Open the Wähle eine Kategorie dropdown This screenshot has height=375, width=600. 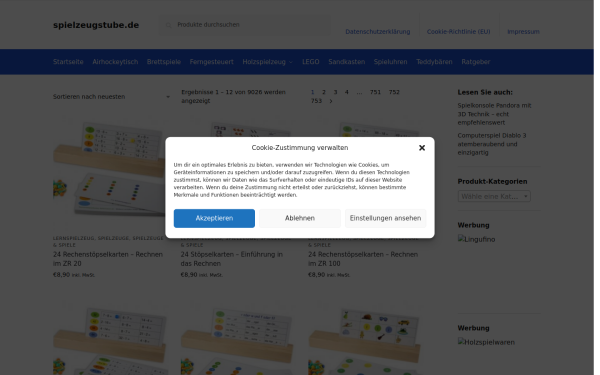pyautogui.click(x=494, y=196)
